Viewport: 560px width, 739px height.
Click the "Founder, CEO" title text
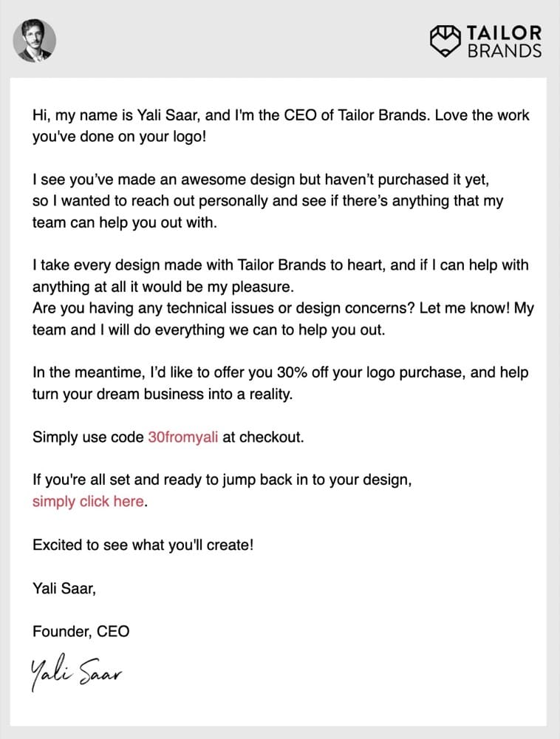pyautogui.click(x=81, y=631)
